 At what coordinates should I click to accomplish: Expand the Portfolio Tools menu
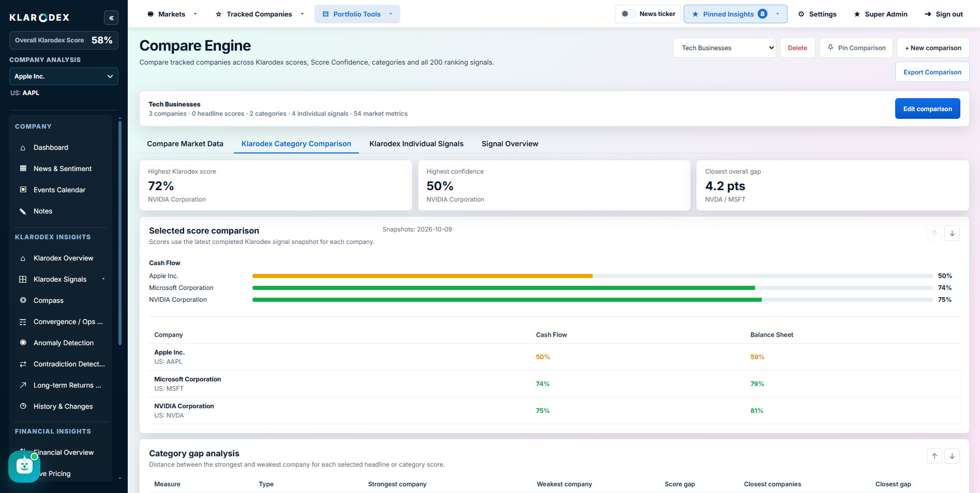tap(357, 14)
